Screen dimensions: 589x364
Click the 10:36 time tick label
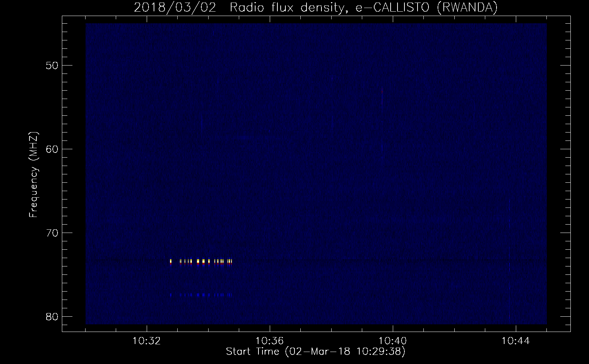coord(270,341)
